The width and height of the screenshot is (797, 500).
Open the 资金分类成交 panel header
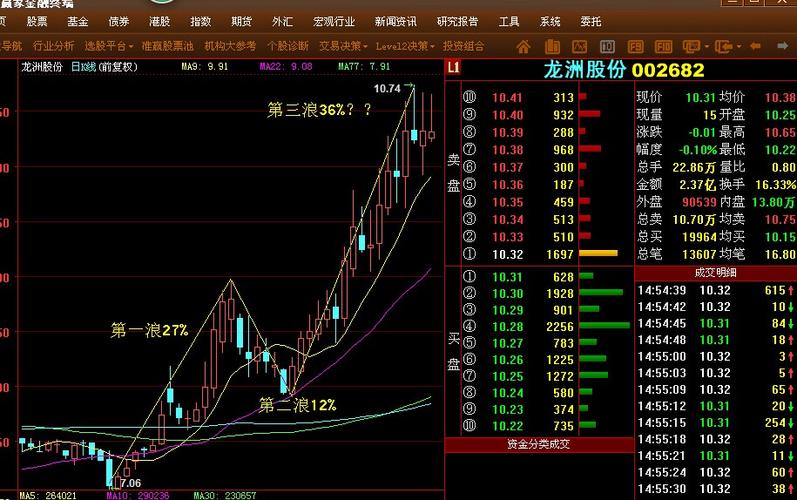pyautogui.click(x=539, y=445)
